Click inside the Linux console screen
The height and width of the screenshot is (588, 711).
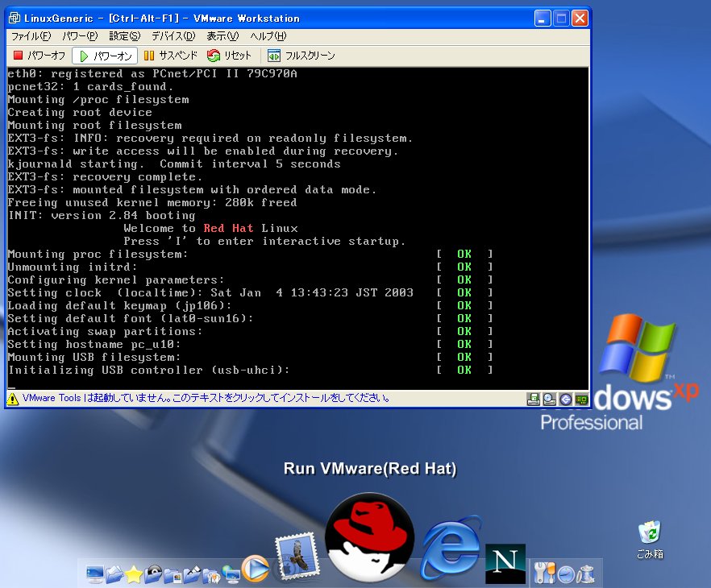(x=297, y=228)
